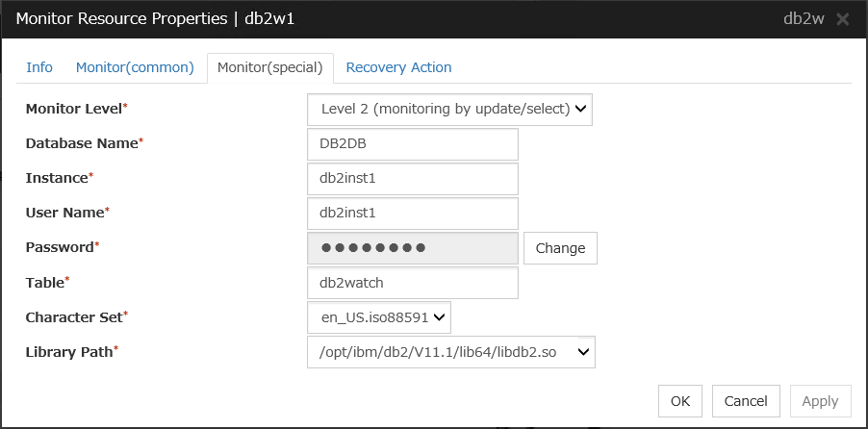
Task: Select the User Name text field
Action: coord(413,214)
